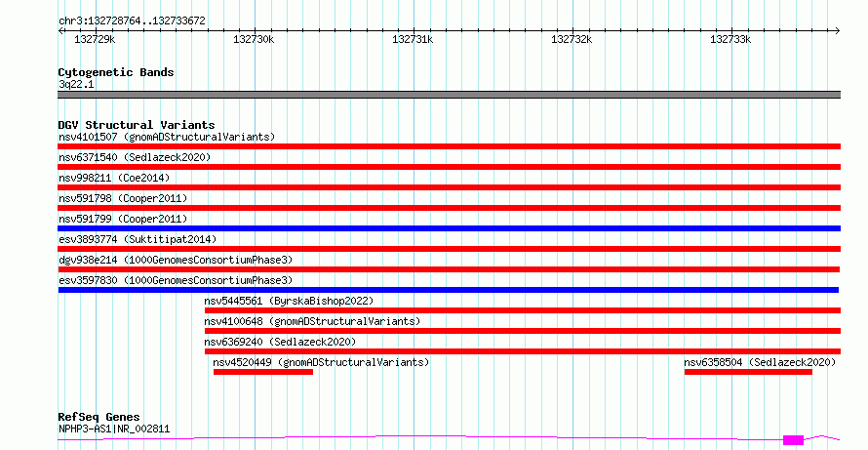Open variant label nsv6369240 (Sedlazeck2020)
868x450 pixels.
pyautogui.click(x=280, y=342)
